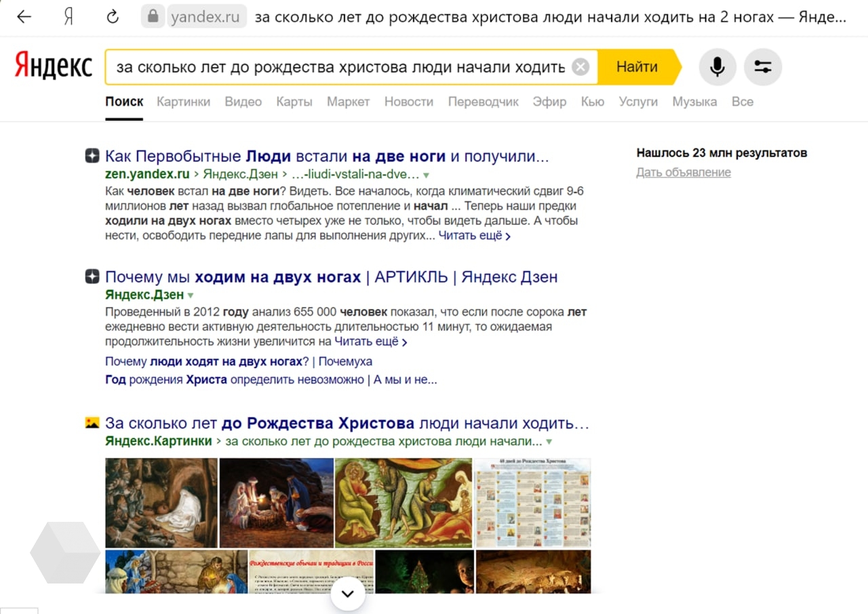Click the yandex.ru address field
The height and width of the screenshot is (614, 868).
[x=208, y=17]
